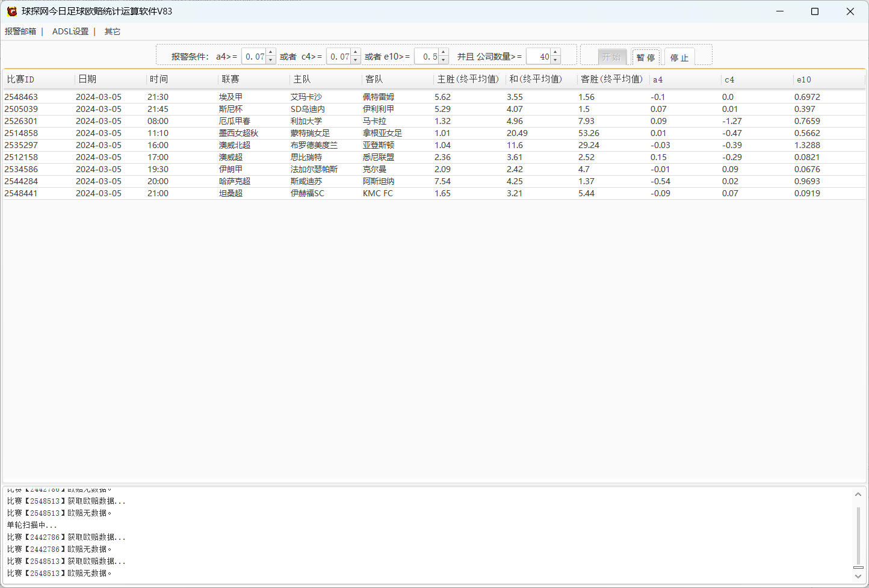Image resolution: width=869 pixels, height=588 pixels.
Task: Minimize the application window
Action: point(780,11)
